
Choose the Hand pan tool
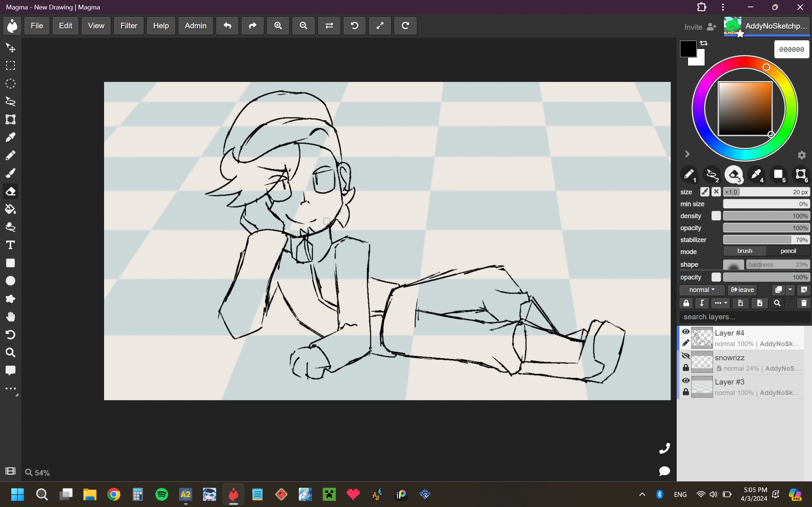pos(11,317)
